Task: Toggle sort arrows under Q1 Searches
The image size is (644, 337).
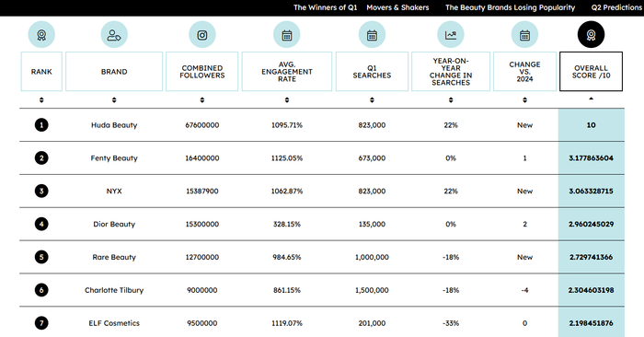Action: (x=372, y=99)
